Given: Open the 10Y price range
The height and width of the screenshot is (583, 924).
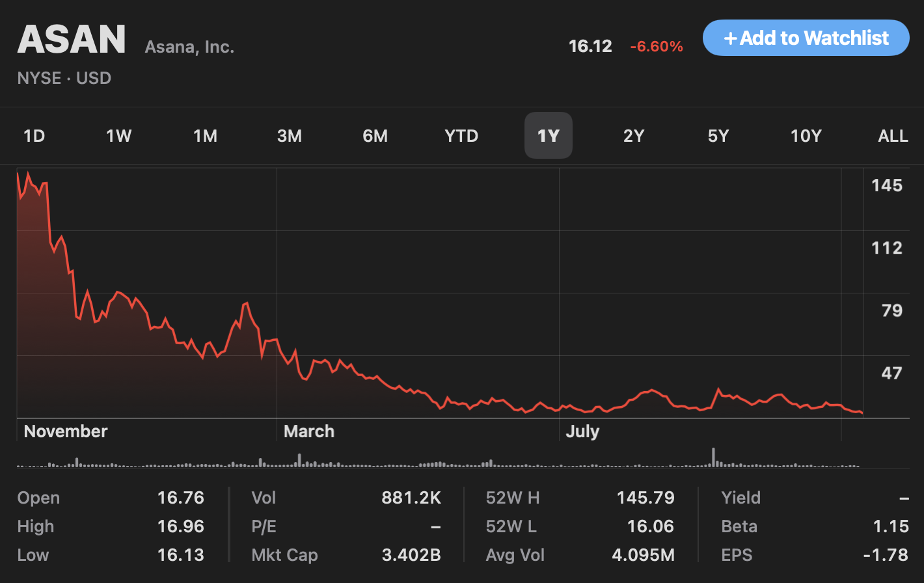Looking at the screenshot, I should [x=806, y=136].
